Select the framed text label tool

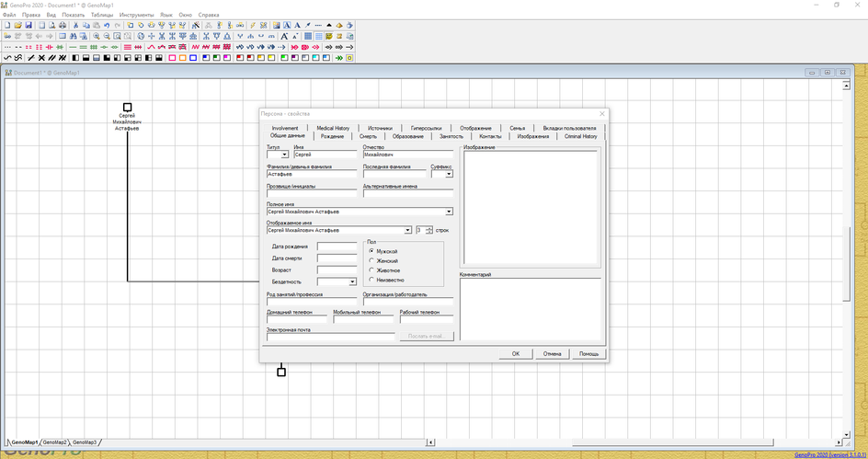tap(287, 25)
